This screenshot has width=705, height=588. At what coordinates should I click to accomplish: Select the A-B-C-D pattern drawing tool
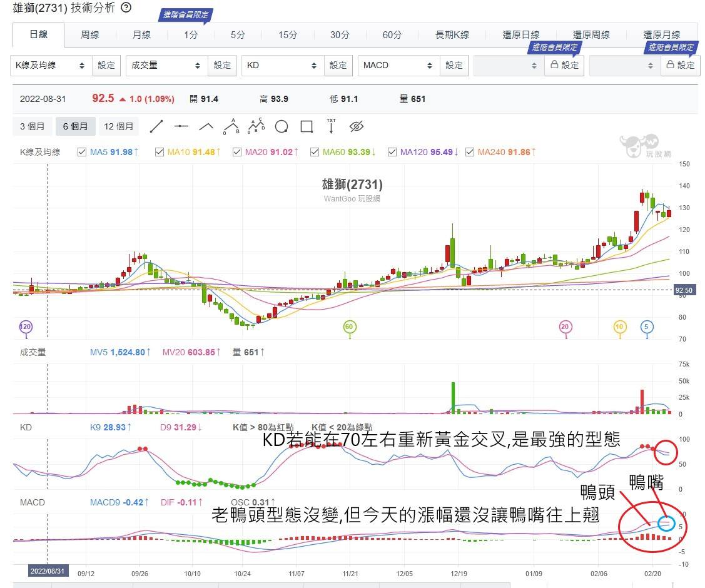point(256,126)
